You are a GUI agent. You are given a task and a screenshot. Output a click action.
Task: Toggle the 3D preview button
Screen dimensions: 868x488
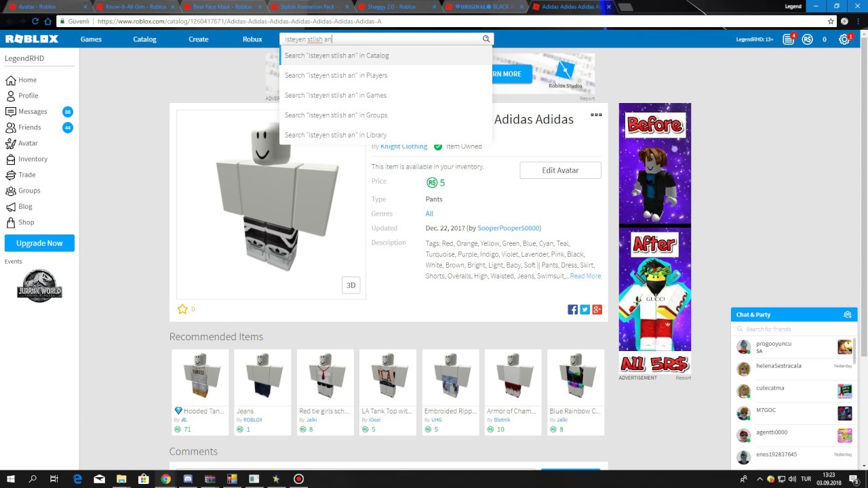[x=351, y=285]
